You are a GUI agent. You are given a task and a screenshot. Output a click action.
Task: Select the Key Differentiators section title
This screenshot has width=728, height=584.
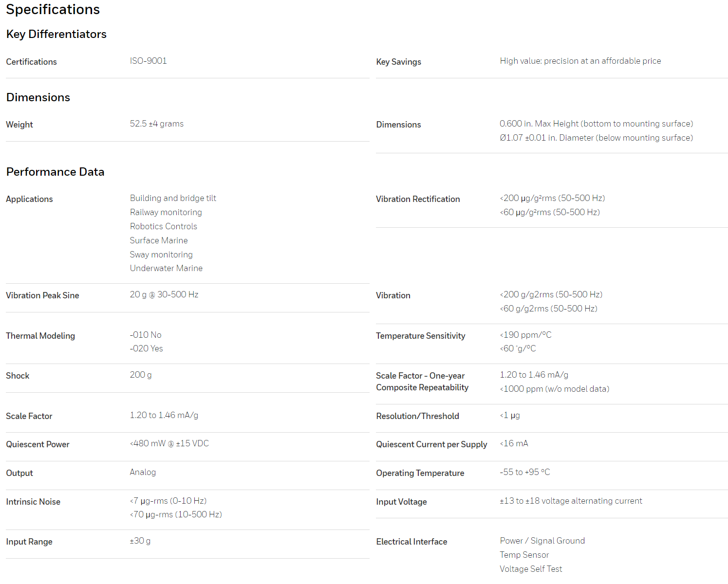click(x=56, y=34)
